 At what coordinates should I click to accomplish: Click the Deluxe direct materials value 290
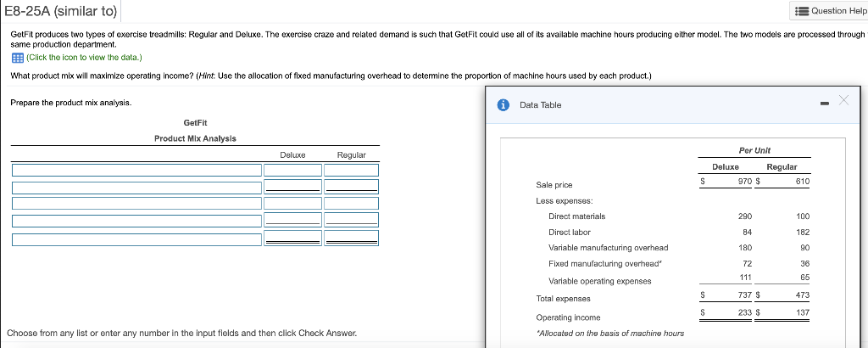click(x=745, y=216)
